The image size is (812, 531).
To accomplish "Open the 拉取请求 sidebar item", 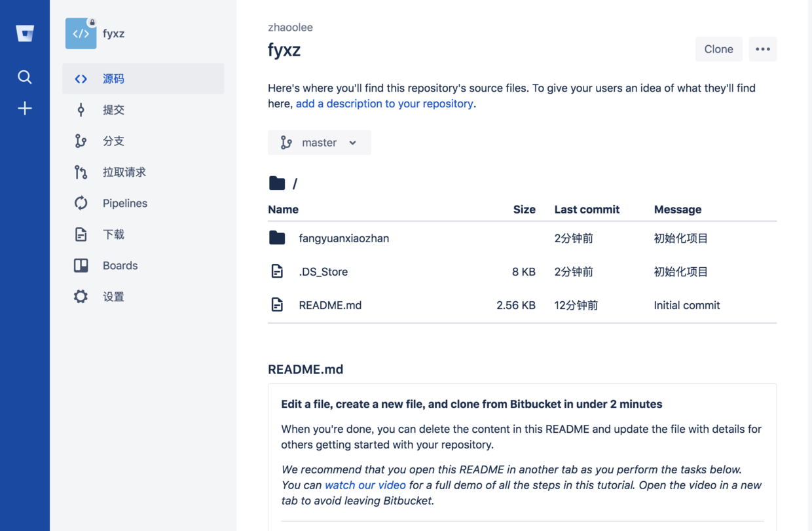I will 124,172.
